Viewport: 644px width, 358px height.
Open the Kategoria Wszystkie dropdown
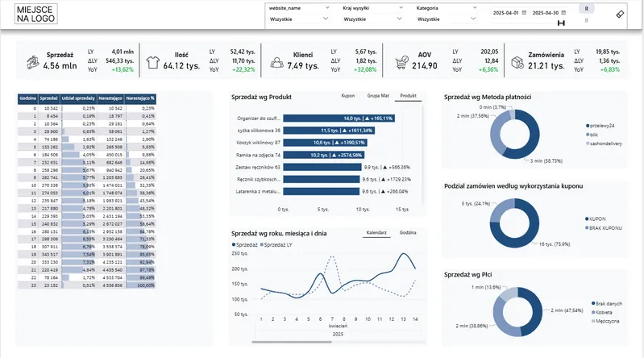tap(446, 19)
